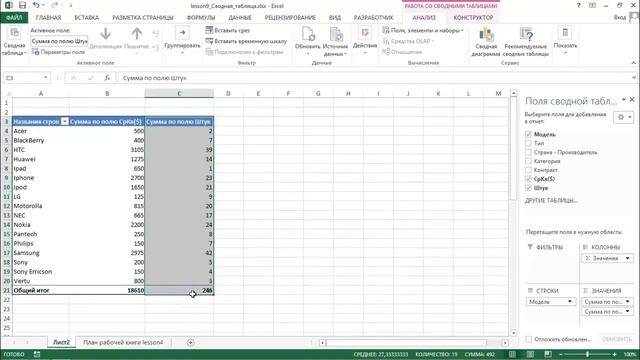Viewport: 640px width, 360px height.
Task: Switch to Page Break Preview in status bar
Action: click(548, 354)
